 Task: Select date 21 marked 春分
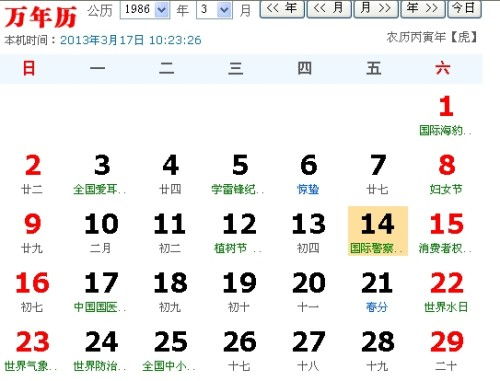point(378,291)
